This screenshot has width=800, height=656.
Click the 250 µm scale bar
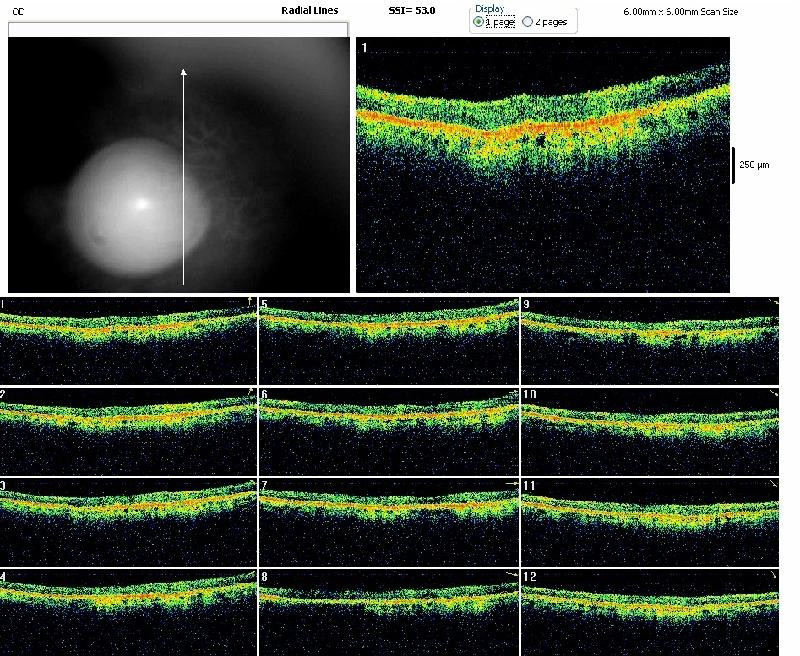733,164
